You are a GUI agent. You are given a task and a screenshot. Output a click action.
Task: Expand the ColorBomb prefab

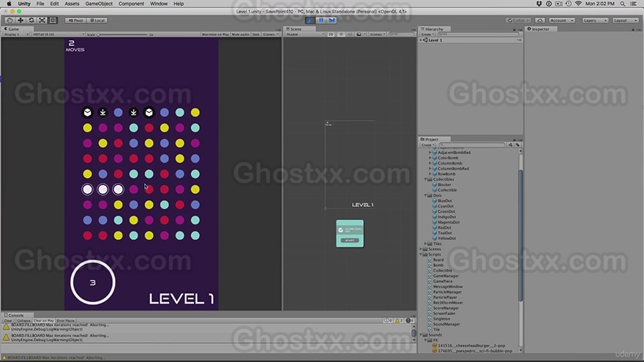(430, 158)
